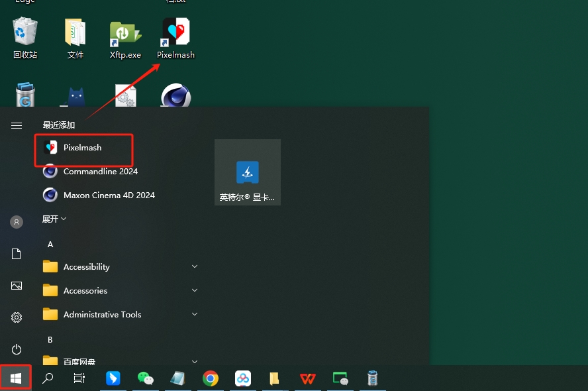The image size is (588, 391).
Task: Open the yellow File Explorer folder on the taskbar
Action: point(275,378)
